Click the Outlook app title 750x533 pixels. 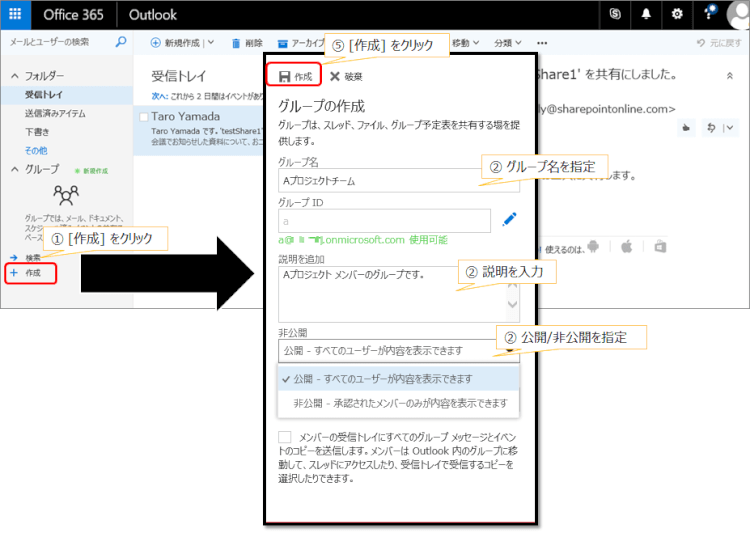153,15
